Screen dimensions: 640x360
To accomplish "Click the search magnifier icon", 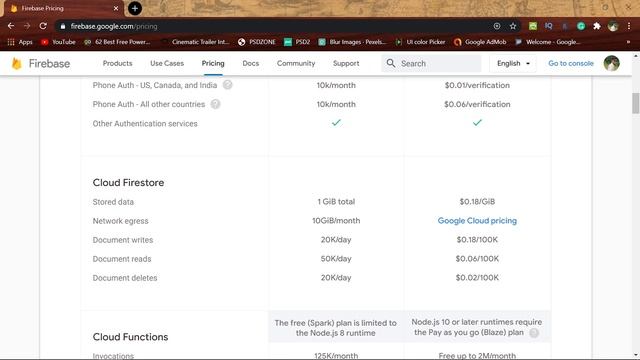I will point(391,63).
